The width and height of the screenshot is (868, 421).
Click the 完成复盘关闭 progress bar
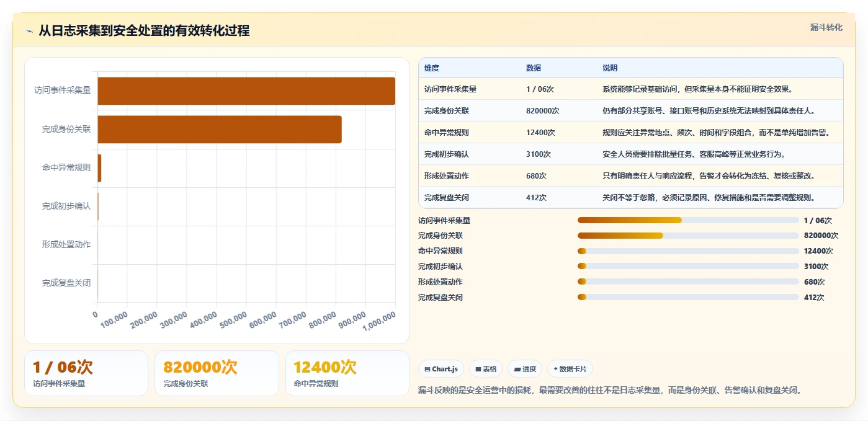click(688, 297)
